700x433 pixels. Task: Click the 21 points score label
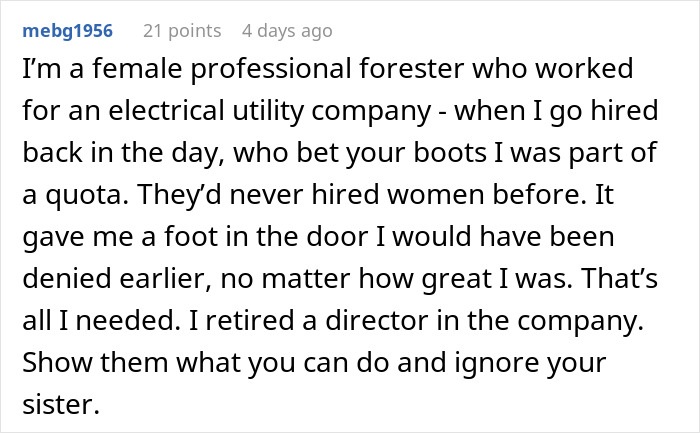[183, 32]
